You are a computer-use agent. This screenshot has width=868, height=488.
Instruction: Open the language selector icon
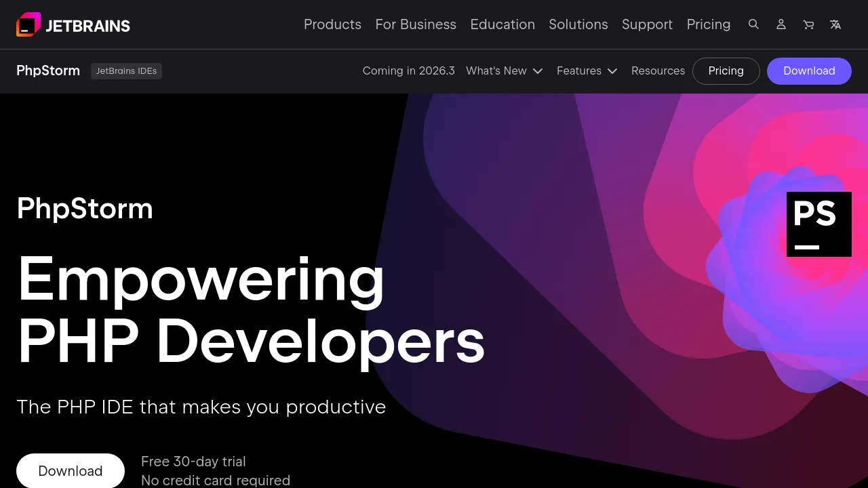[835, 24]
